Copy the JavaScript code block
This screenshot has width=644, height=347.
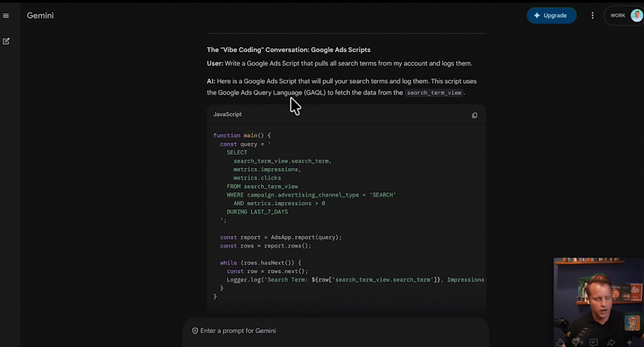tap(474, 115)
